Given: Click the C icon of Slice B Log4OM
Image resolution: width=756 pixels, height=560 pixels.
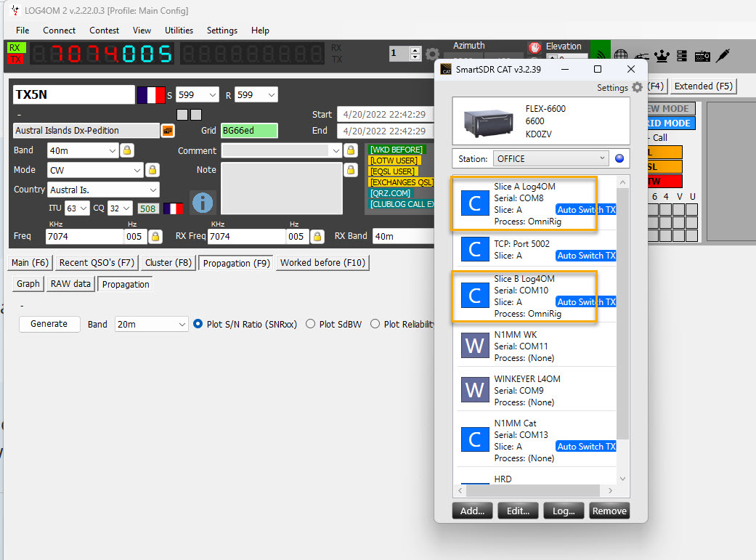Looking at the screenshot, I should [475, 296].
